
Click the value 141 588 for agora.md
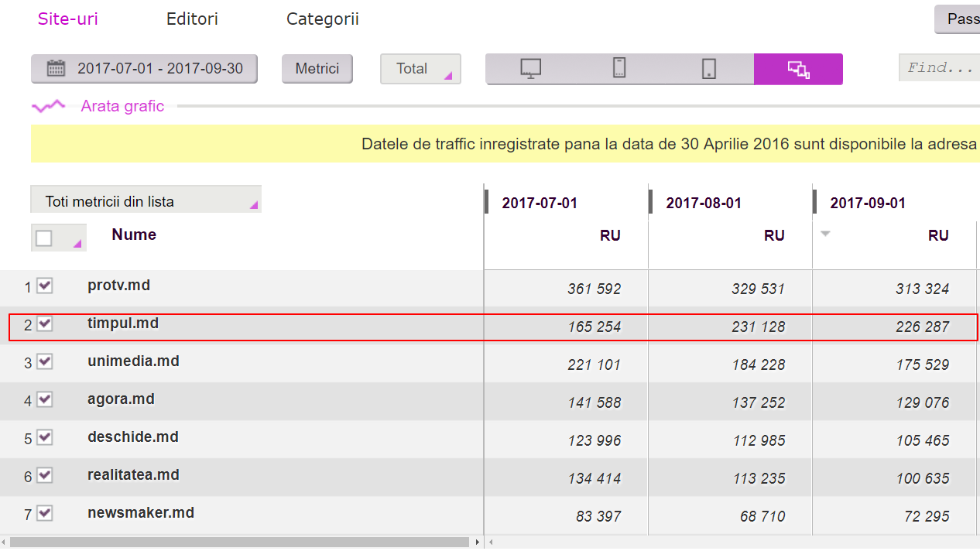[x=594, y=403]
